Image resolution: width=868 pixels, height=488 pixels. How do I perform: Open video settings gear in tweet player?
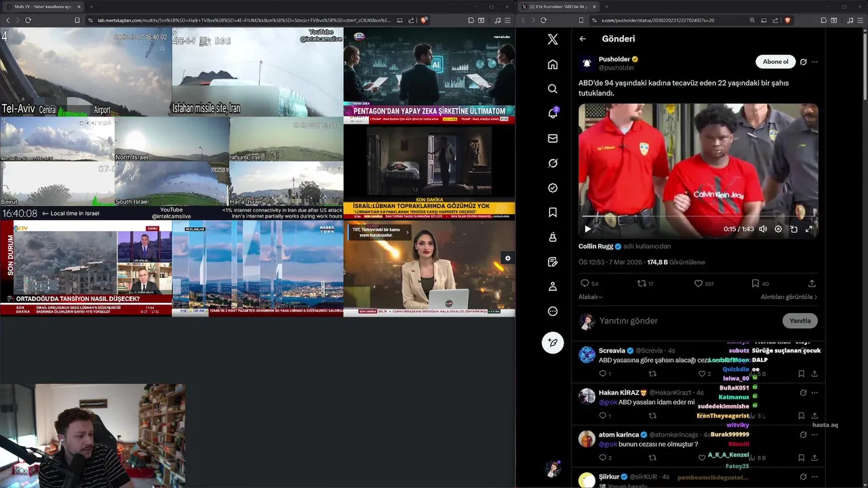778,229
